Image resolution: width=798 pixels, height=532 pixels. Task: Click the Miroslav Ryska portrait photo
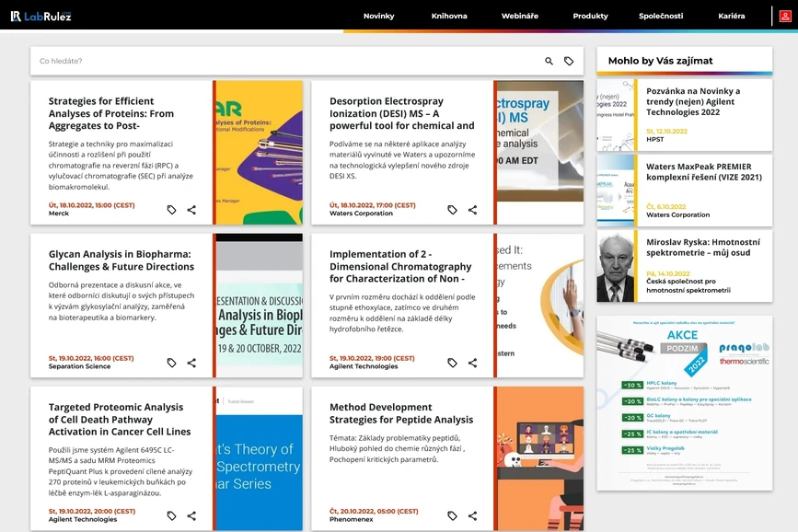615,266
